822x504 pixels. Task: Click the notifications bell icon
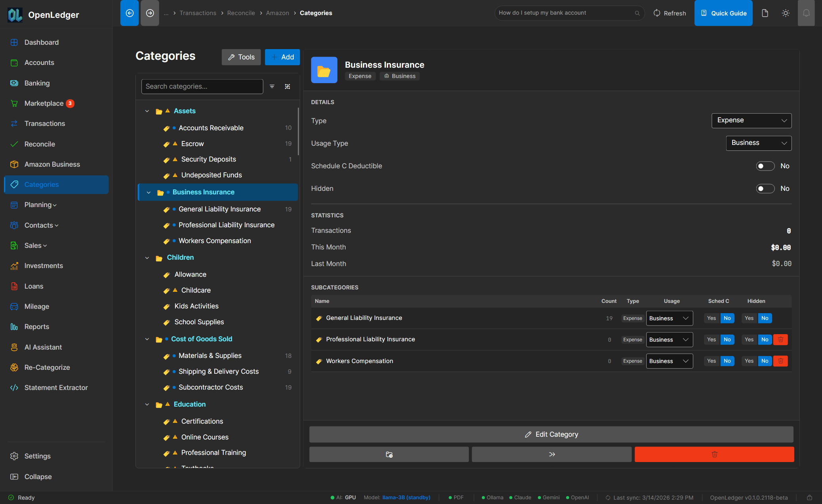(806, 13)
